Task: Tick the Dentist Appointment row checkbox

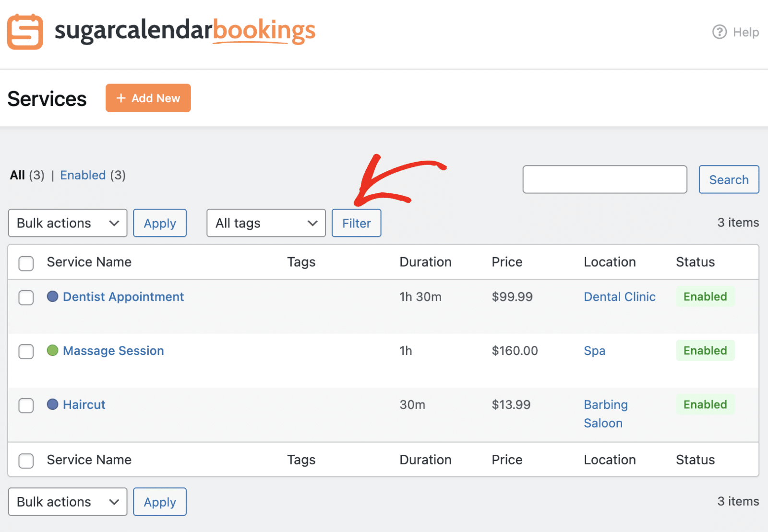Action: coord(26,297)
